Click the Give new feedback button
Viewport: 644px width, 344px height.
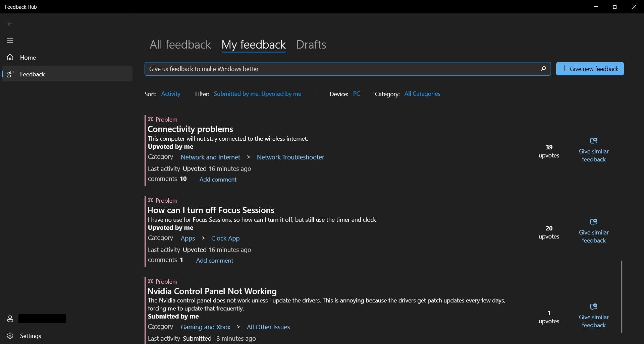coord(590,69)
